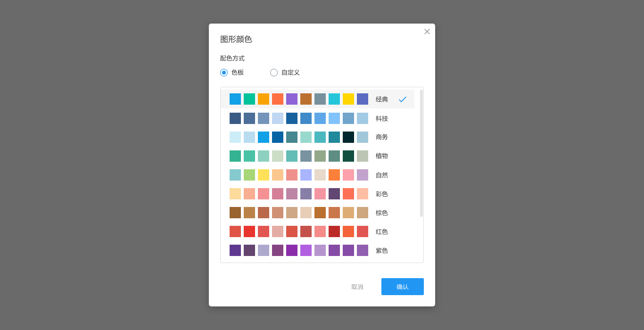644x330 pixels.
Task: Click the checkmark on 经典 palette row
Action: point(403,99)
